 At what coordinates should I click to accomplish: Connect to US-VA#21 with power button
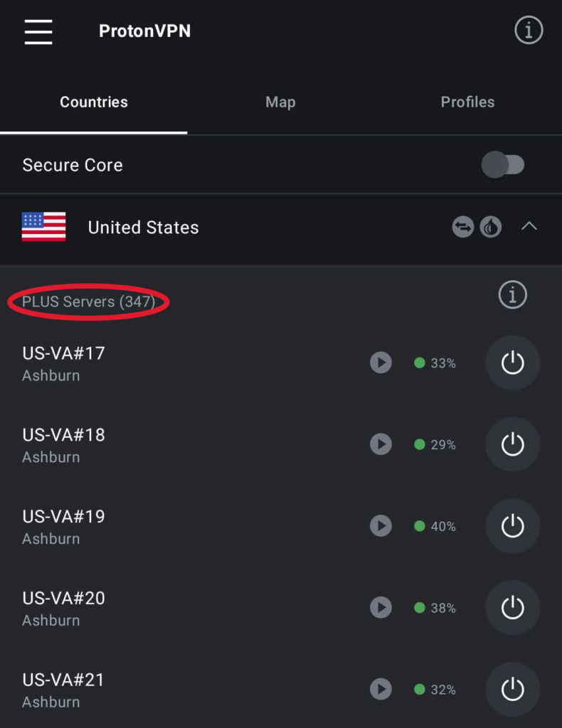point(513,690)
